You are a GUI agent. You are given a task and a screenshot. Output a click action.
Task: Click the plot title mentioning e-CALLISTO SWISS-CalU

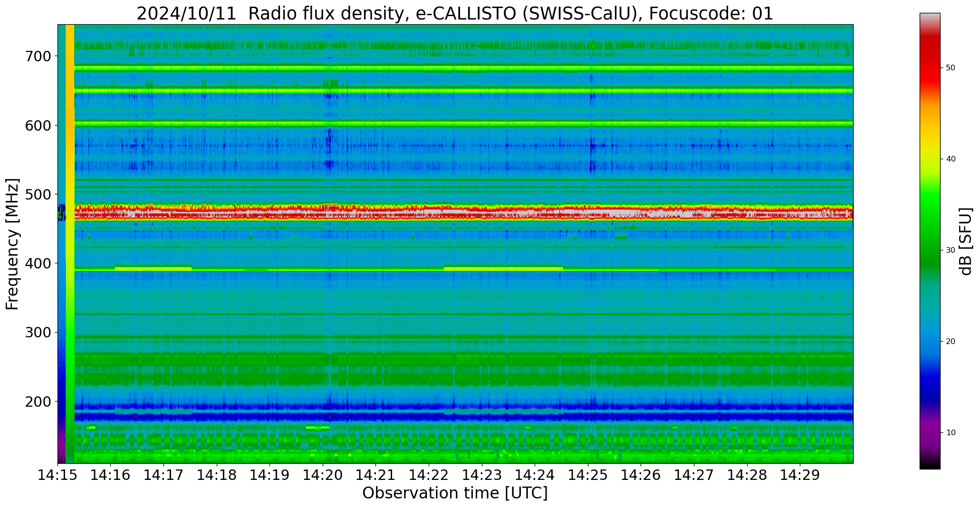click(x=455, y=13)
